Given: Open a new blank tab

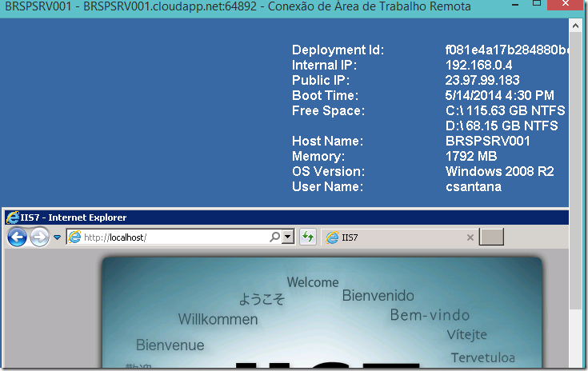Looking at the screenshot, I should coord(493,237).
